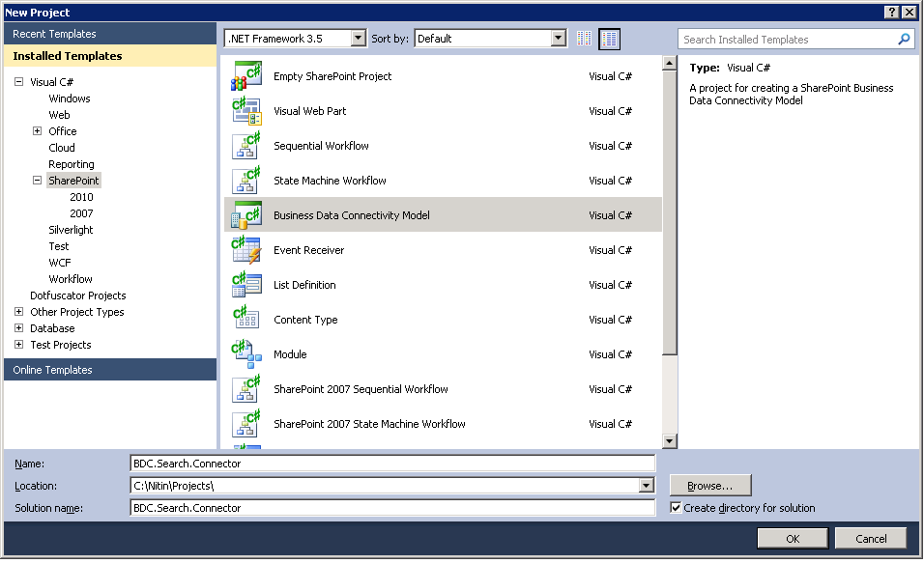Expand the Database tree node
The width and height of the screenshot is (924, 563).
19,328
